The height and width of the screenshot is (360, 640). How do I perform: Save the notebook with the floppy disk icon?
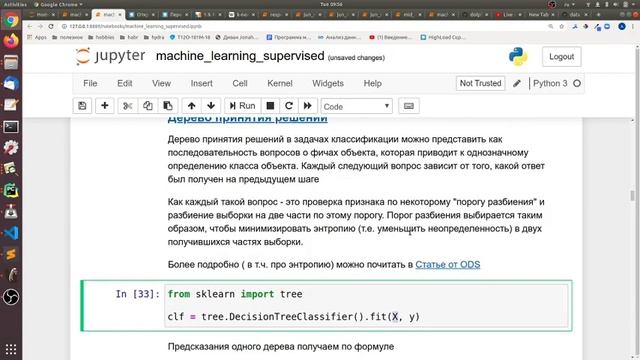(x=82, y=106)
